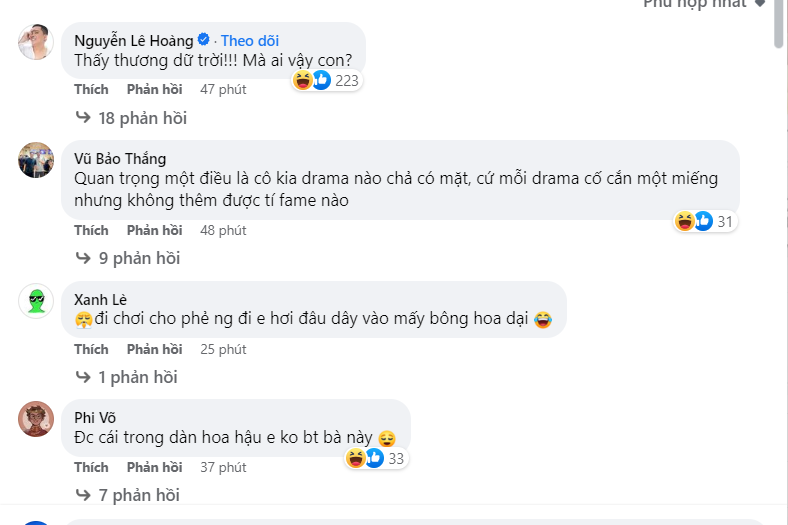
Task: Expand the 1 phản hồi reply
Action: [137, 377]
